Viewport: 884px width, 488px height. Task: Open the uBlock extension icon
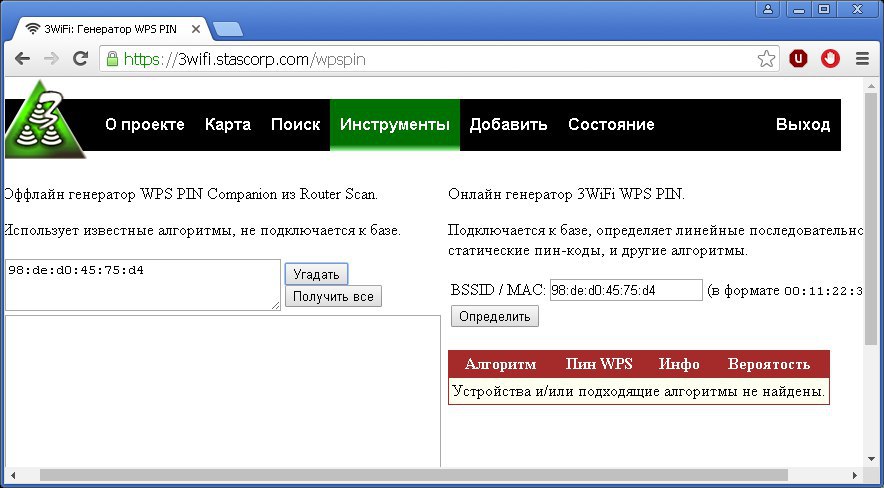798,58
